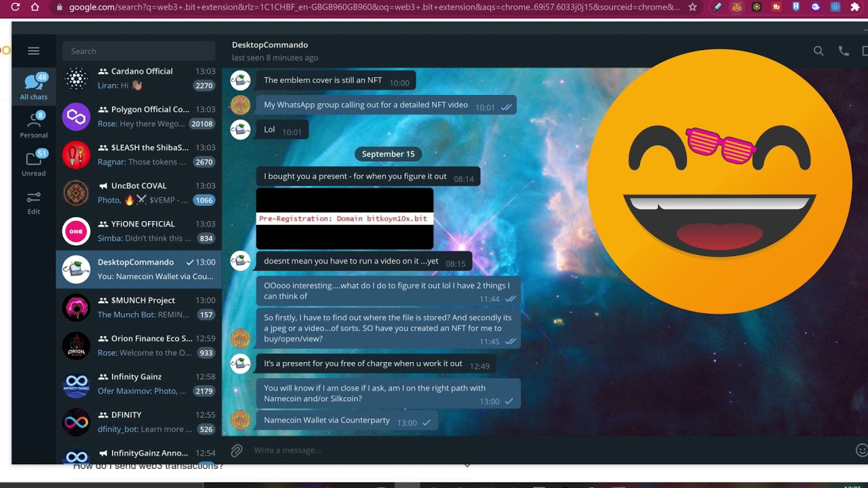
Task: Click the Cardano Official avatar
Action: coord(76,79)
